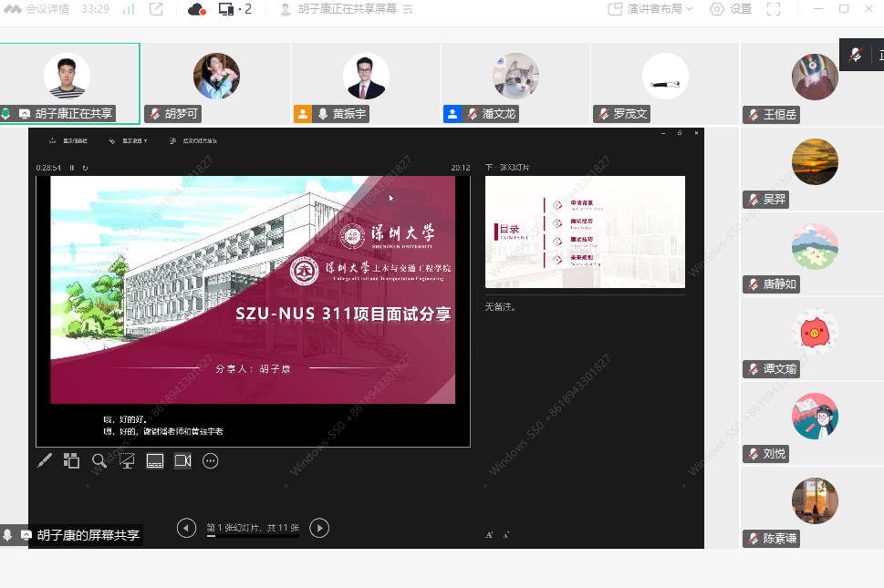Restart the presentation timer
Viewport: 884px width, 588px height.
pos(85,168)
